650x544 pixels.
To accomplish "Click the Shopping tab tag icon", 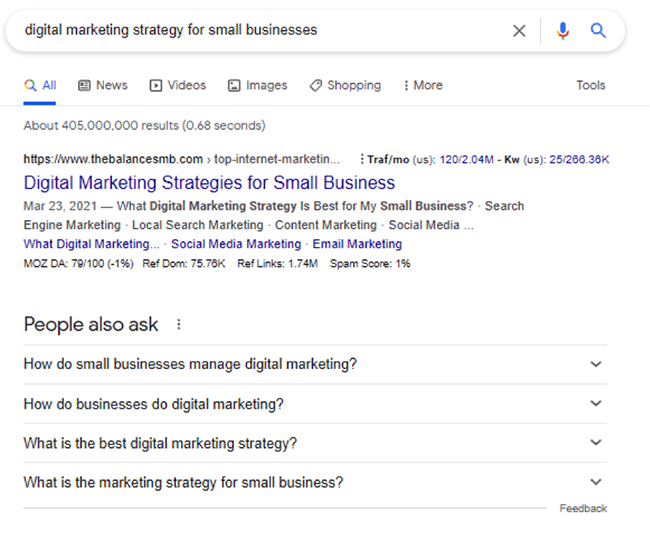I will click(x=316, y=85).
